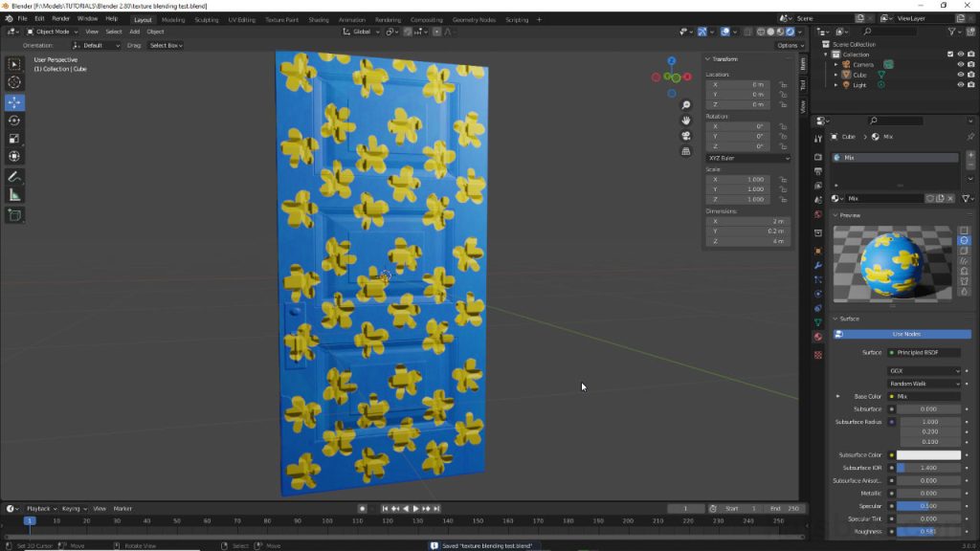Expand the Collection tree item
This screenshot has height=551, width=980.
tap(825, 55)
